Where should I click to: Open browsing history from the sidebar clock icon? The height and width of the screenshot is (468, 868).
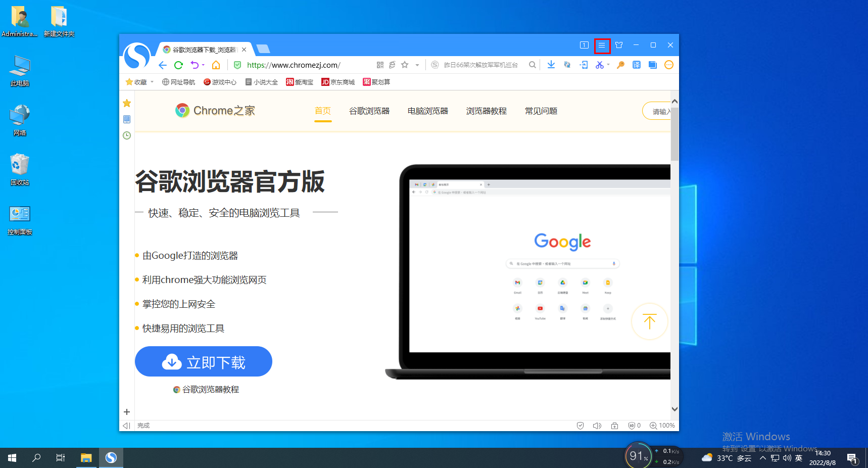(x=126, y=135)
